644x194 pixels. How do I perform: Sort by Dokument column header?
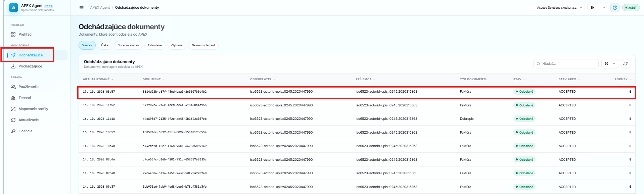click(x=153, y=80)
